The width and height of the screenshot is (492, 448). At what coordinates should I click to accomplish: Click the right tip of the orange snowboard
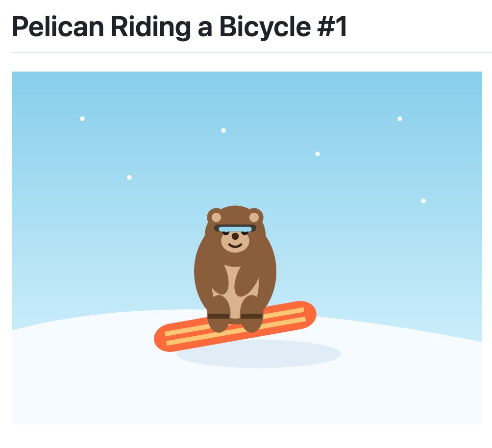(309, 312)
